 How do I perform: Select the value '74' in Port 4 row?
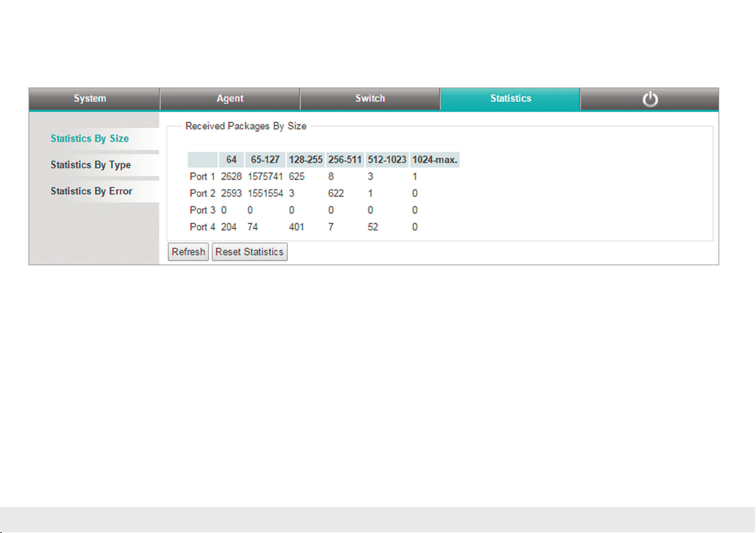click(252, 227)
